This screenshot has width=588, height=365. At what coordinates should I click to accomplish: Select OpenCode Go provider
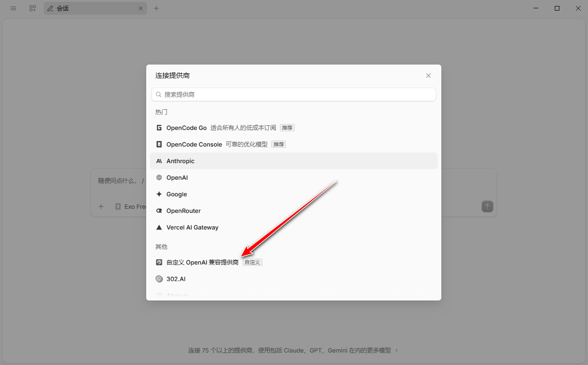click(294, 128)
